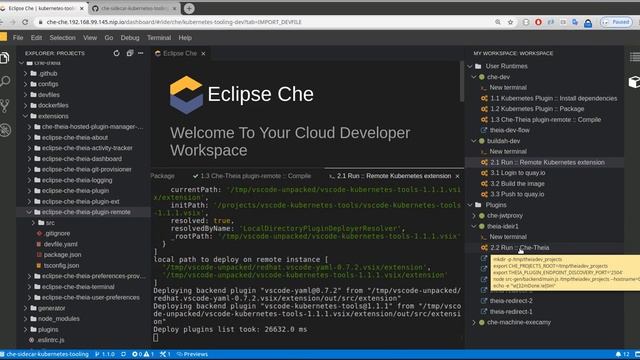Open the Help menu
Screen dimensions: 640x360
(x=185, y=38)
